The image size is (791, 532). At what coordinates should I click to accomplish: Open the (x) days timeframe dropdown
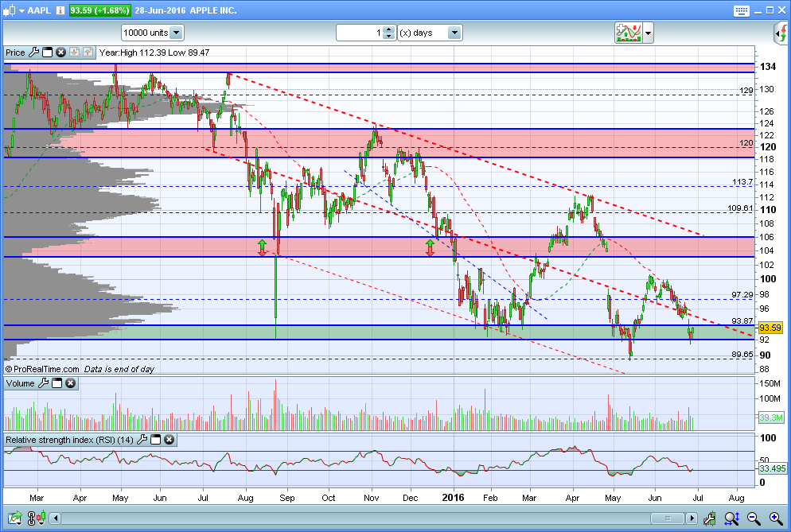(430, 33)
